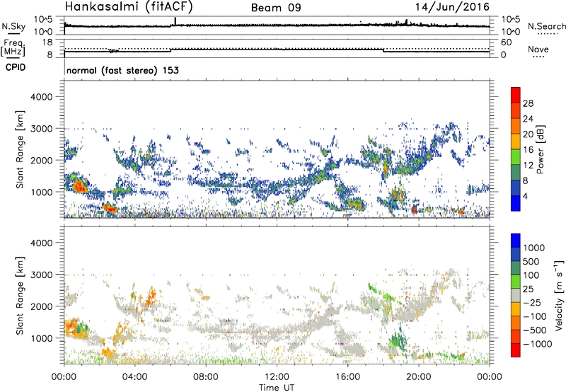Pick the light green 12–16 dB Power segment
This screenshot has height=392, width=566.
point(516,156)
